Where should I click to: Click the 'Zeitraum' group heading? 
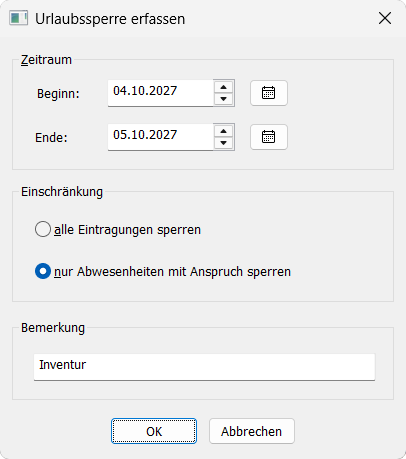coord(46,60)
